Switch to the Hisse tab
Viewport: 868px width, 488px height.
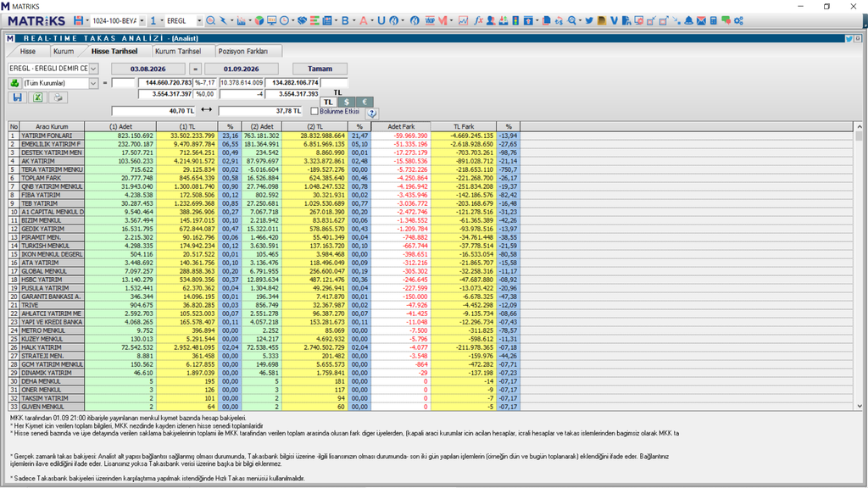click(x=28, y=51)
